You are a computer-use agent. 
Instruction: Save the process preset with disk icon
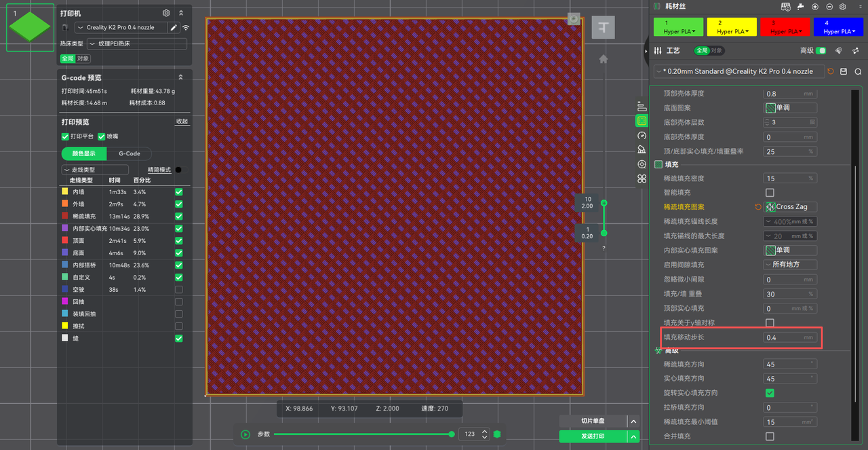pos(844,71)
